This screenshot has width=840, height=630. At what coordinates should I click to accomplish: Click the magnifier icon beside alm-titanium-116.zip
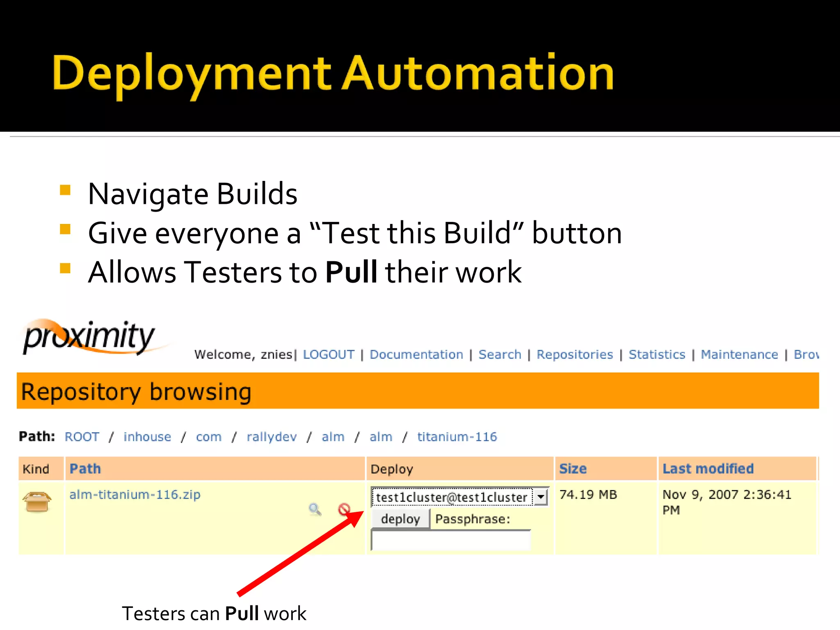[x=315, y=509]
